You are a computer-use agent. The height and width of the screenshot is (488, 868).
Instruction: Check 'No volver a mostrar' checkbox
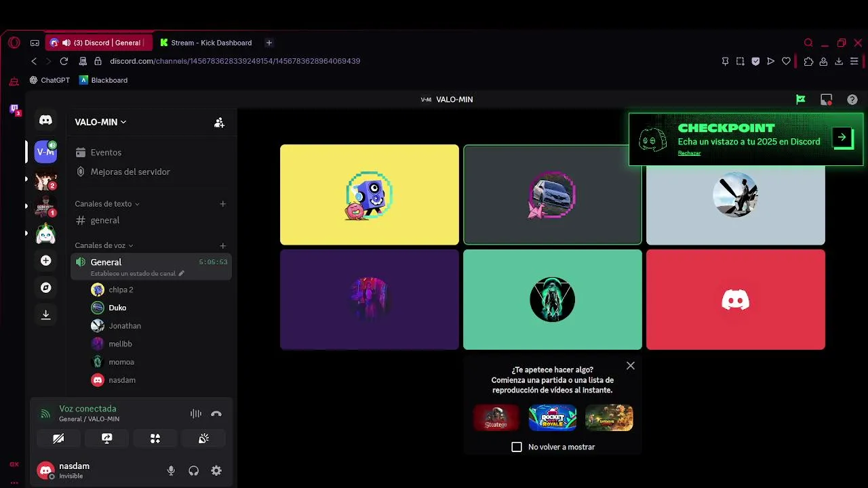tap(517, 447)
